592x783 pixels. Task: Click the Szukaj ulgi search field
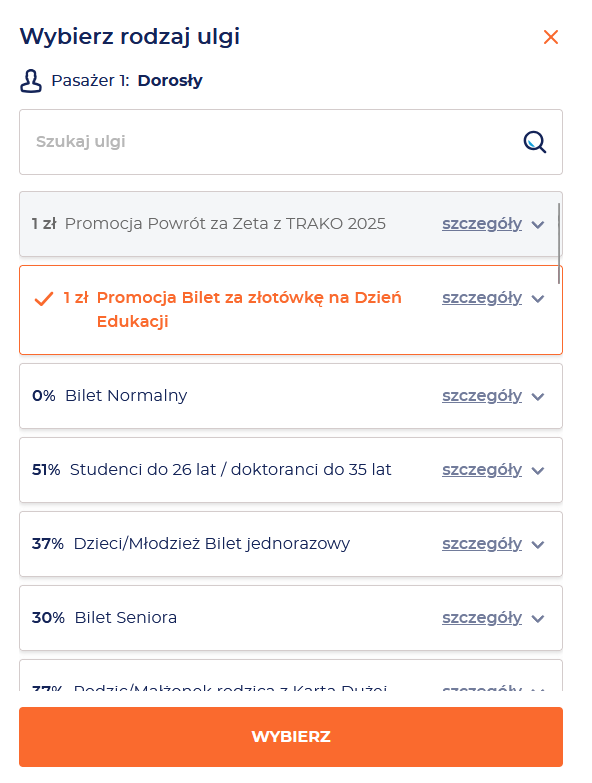[291, 142]
